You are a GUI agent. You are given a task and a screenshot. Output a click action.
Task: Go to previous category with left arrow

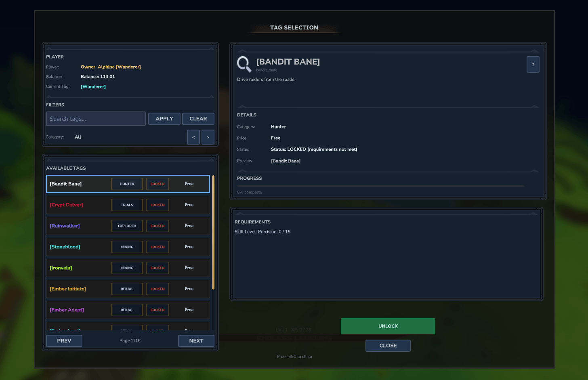[x=193, y=137]
